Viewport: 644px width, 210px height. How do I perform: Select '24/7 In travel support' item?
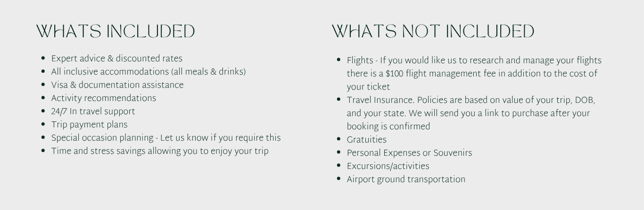coord(93,111)
